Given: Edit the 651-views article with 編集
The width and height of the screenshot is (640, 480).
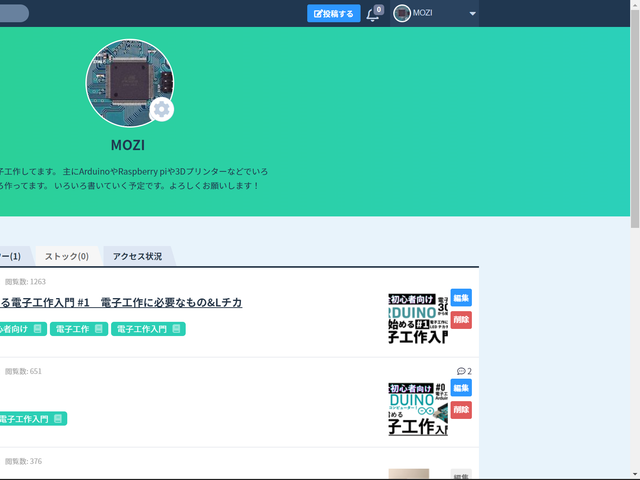Looking at the screenshot, I should (x=461, y=387).
